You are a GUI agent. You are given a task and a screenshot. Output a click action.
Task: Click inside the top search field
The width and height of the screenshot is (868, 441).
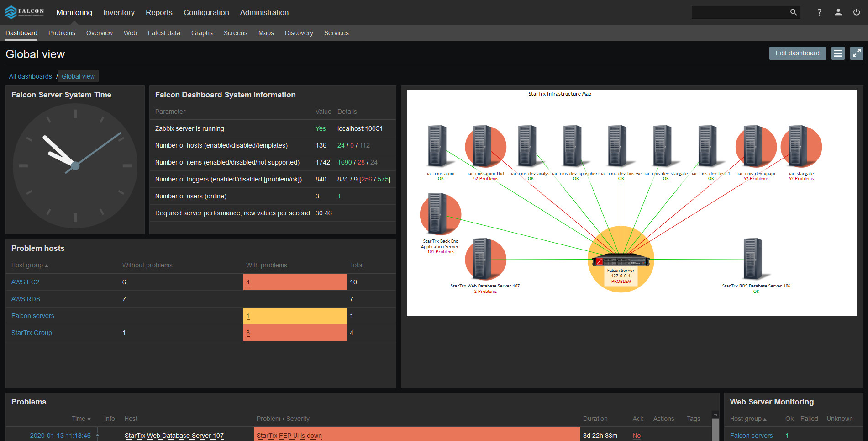[x=740, y=12]
